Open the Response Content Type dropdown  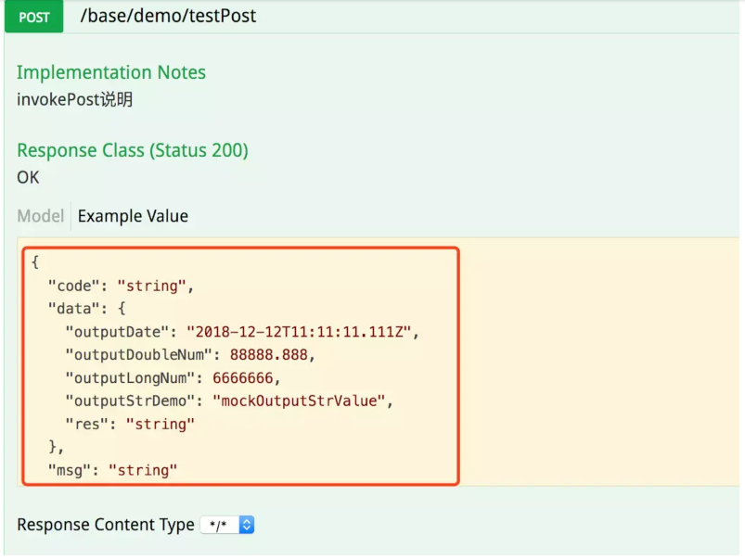point(227,525)
